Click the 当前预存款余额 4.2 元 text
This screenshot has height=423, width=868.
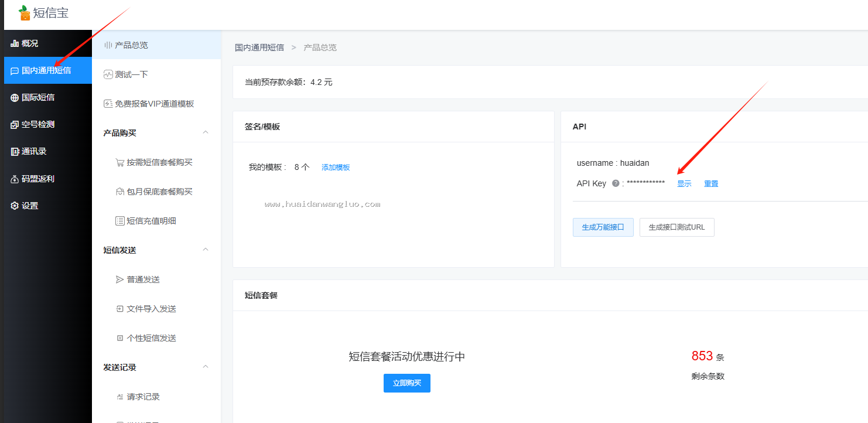pos(289,82)
